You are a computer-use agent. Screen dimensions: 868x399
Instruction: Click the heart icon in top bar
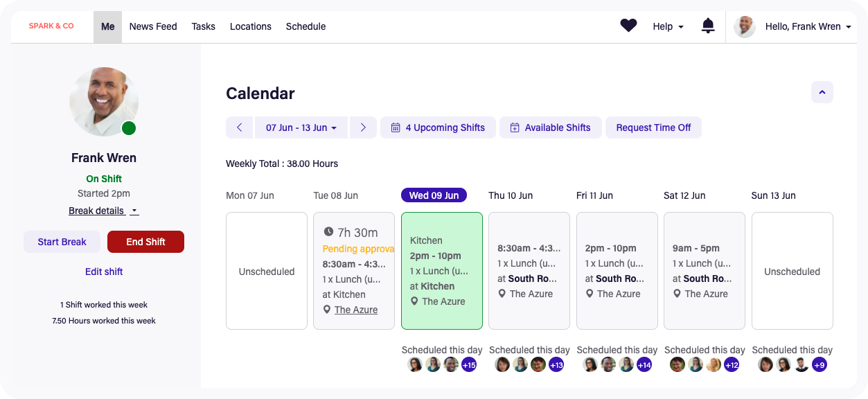pyautogui.click(x=628, y=26)
